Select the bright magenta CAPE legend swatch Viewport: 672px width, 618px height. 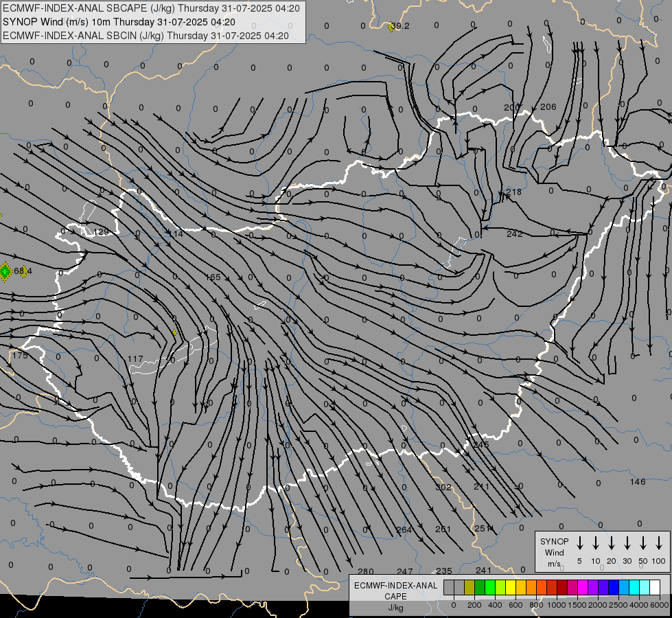click(583, 587)
